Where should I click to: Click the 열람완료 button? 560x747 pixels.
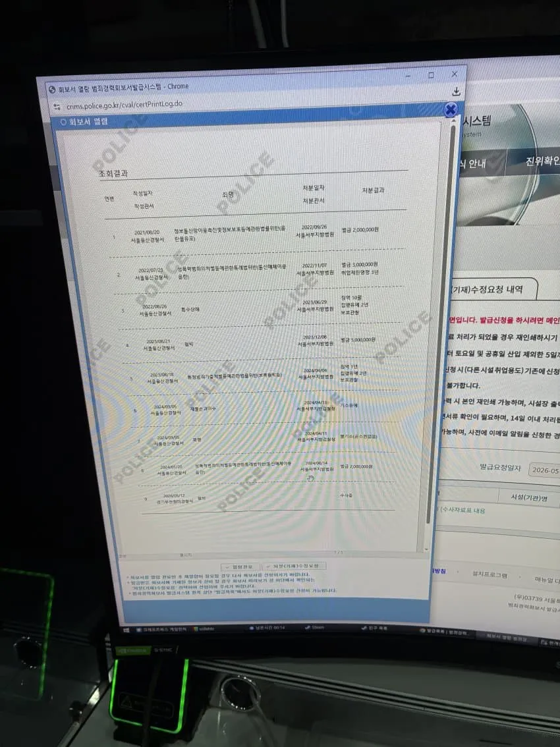[240, 567]
